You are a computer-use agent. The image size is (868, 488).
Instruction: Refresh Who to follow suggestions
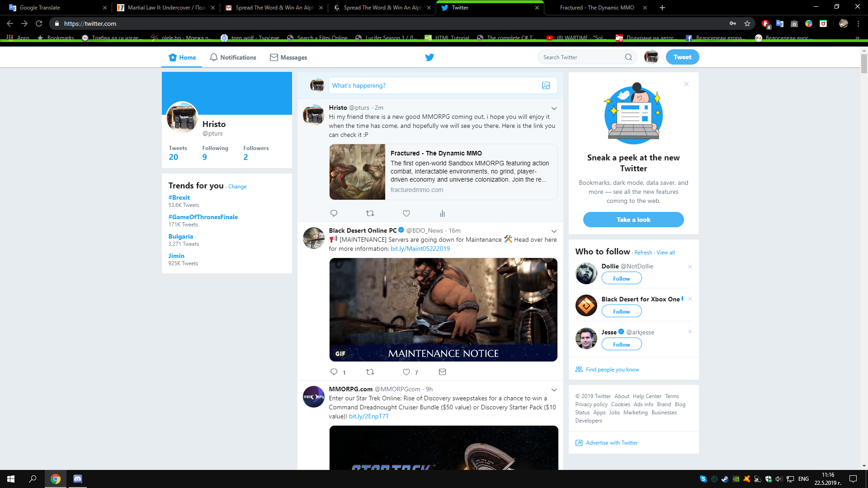coord(643,253)
